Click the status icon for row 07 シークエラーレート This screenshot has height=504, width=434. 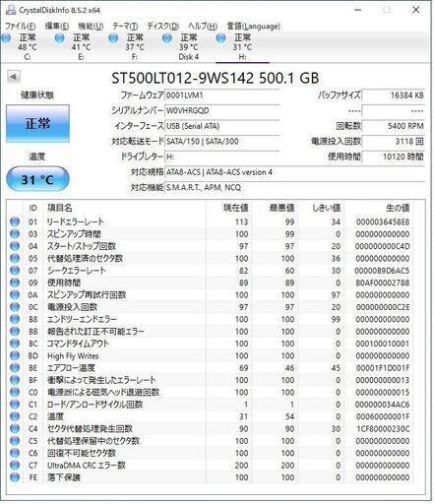pyautogui.click(x=15, y=271)
